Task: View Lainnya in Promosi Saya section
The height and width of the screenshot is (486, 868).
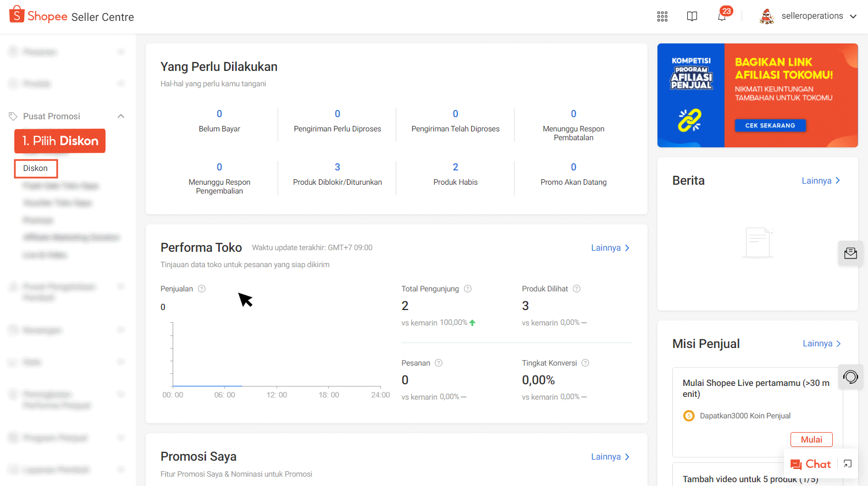Action: point(610,457)
